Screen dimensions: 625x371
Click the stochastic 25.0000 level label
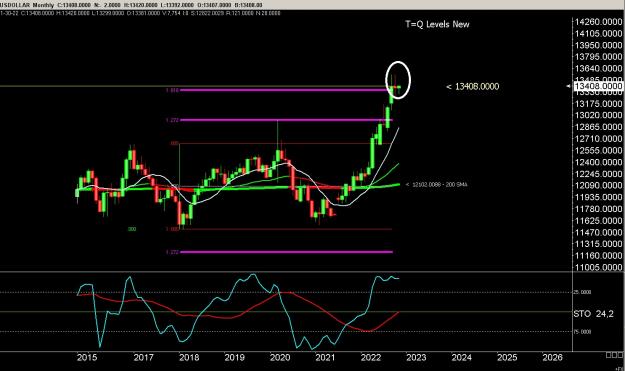pyautogui.click(x=582, y=292)
